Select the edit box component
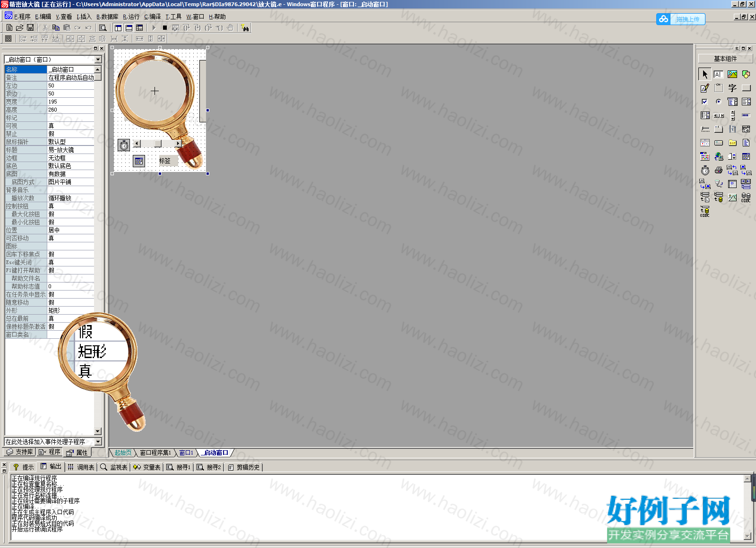The image size is (756, 548). pos(718,74)
